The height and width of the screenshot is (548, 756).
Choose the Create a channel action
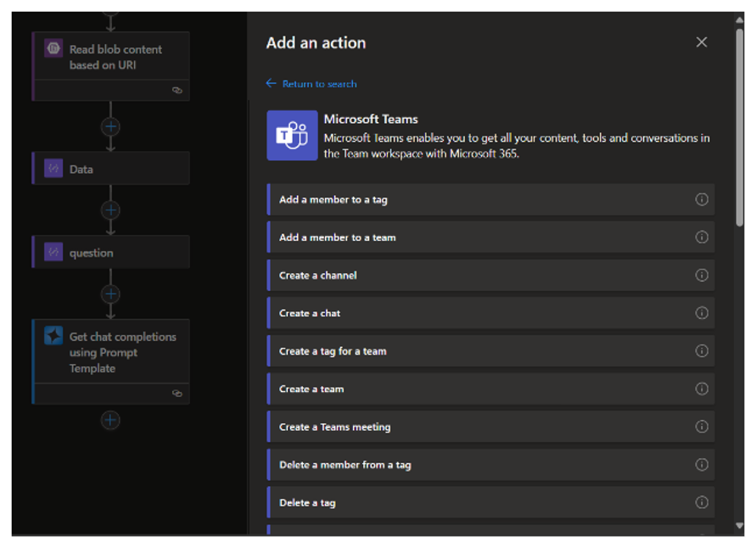(490, 275)
